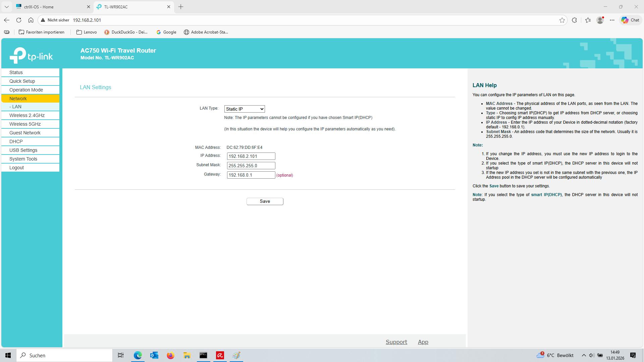Viewport: 644px width, 362px height.
Task: Open the LAN Type dropdown
Action: point(245,109)
